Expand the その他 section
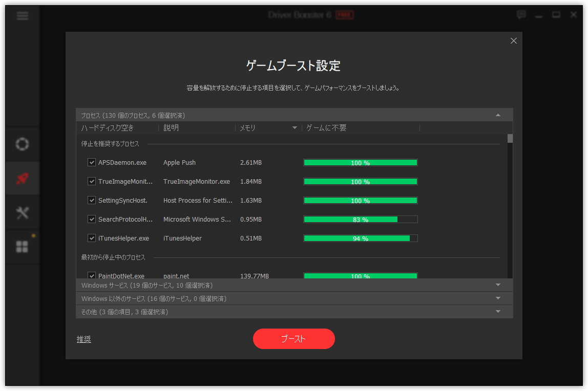 point(498,312)
